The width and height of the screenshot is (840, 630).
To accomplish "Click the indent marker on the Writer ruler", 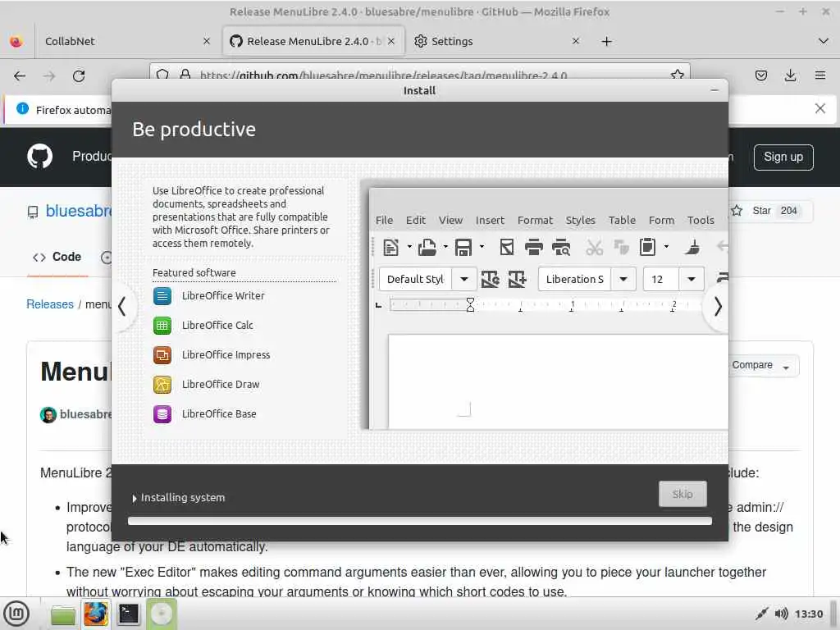I will [x=470, y=305].
